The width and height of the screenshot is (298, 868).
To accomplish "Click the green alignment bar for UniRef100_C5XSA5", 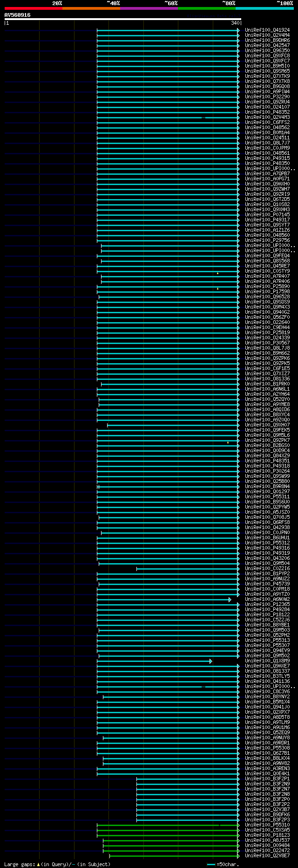I will (168, 830).
